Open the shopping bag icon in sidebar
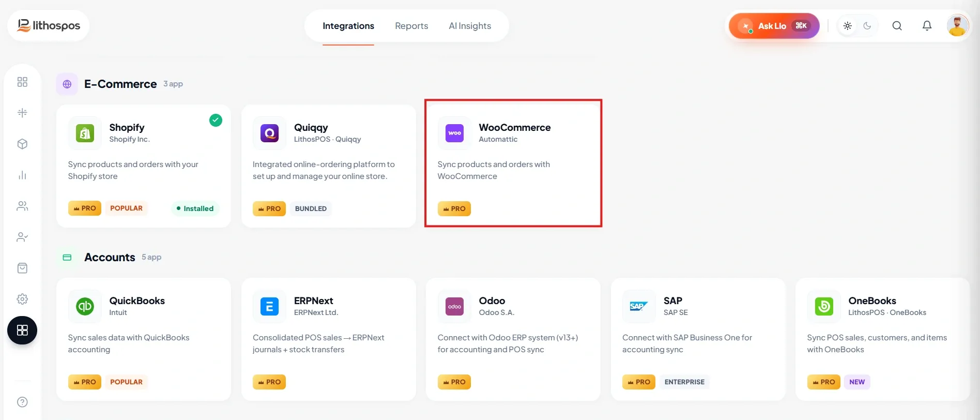 click(x=22, y=268)
